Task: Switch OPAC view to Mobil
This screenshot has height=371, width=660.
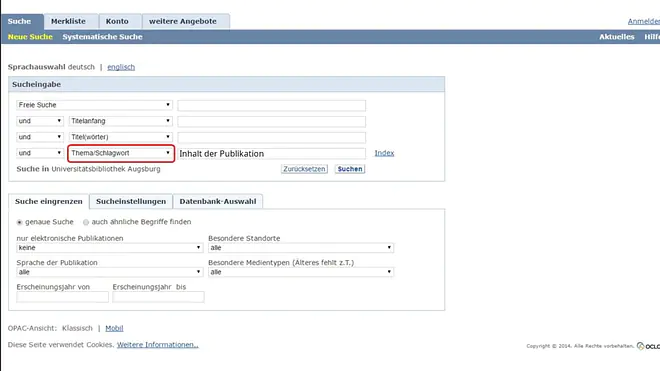Action: coord(114,328)
